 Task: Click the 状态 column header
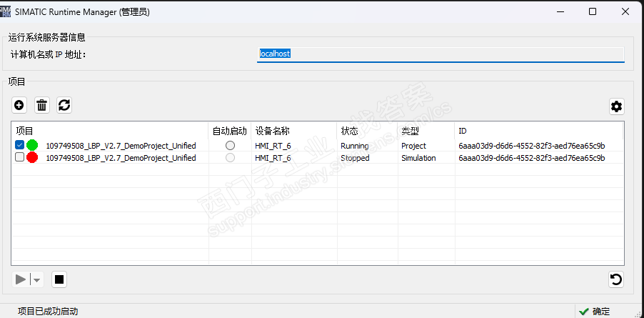367,131
